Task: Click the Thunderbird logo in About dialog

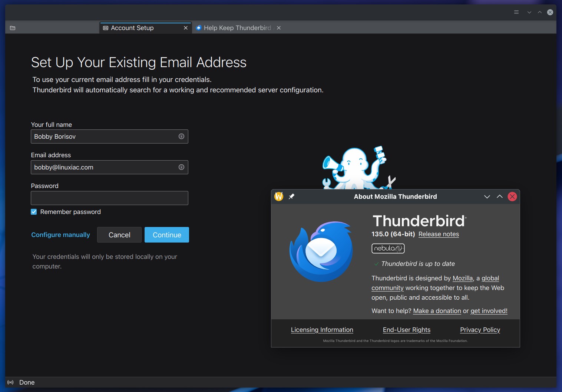Action: click(x=321, y=251)
